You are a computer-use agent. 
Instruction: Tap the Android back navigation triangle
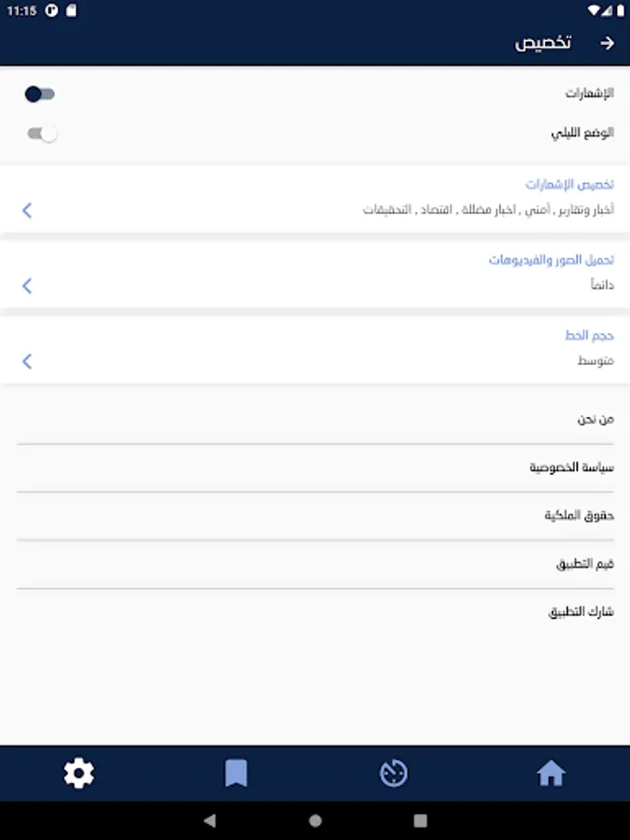tap(210, 820)
